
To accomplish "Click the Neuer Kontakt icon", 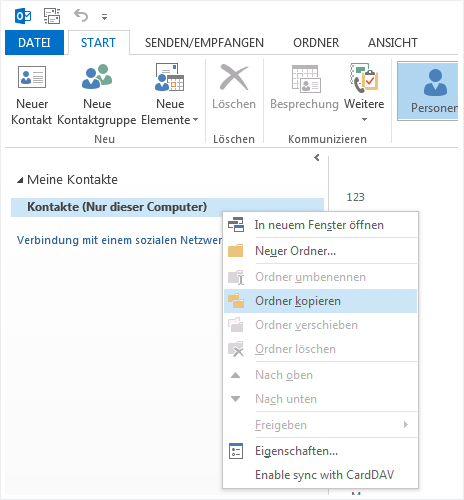I will tap(32, 77).
